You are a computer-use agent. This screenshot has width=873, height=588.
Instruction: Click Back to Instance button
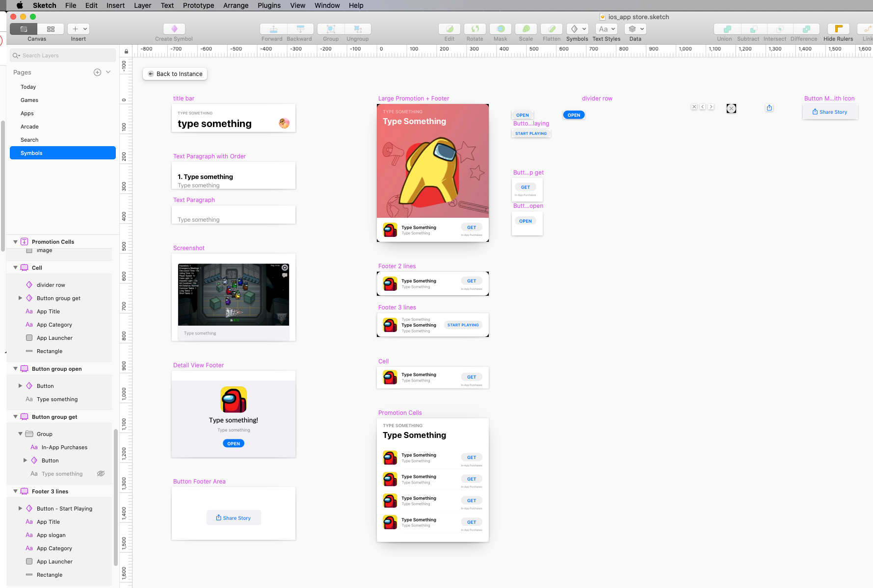[175, 74]
